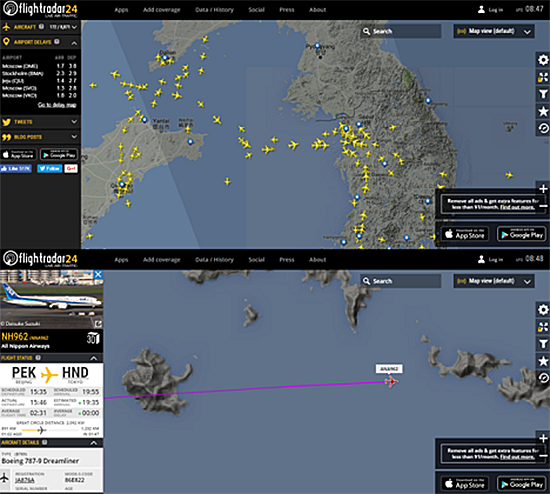Open the JA876A registration link
Screen dimensions: 550x494
pos(25,480)
